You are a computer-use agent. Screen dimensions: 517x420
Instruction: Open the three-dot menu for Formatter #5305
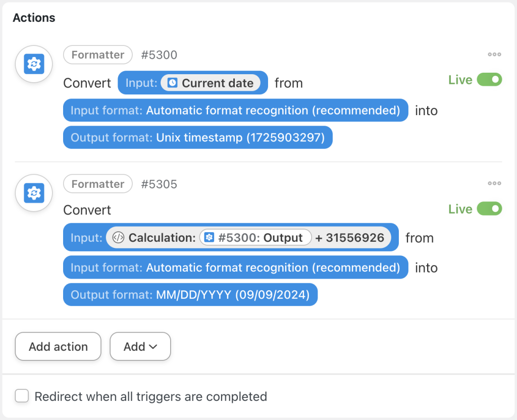(x=494, y=183)
